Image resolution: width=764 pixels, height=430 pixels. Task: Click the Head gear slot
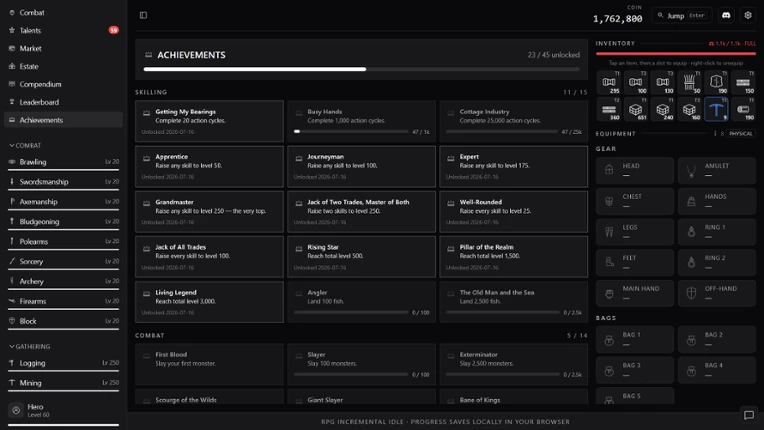click(635, 170)
